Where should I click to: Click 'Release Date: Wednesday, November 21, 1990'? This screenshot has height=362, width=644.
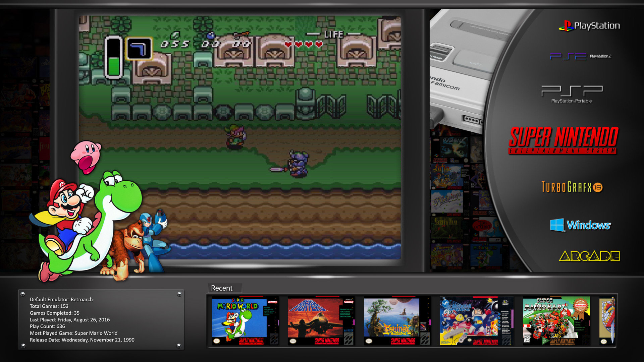tap(82, 340)
